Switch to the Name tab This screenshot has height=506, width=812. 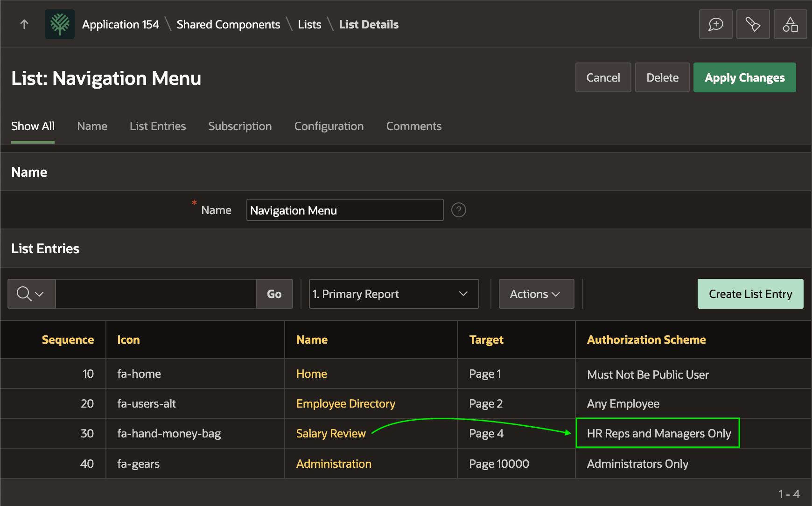(92, 126)
